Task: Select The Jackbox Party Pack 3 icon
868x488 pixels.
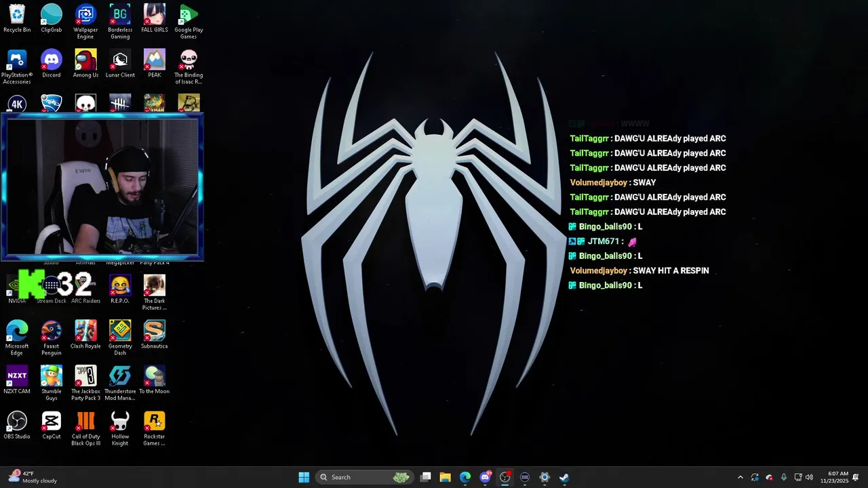Action: pyautogui.click(x=85, y=383)
